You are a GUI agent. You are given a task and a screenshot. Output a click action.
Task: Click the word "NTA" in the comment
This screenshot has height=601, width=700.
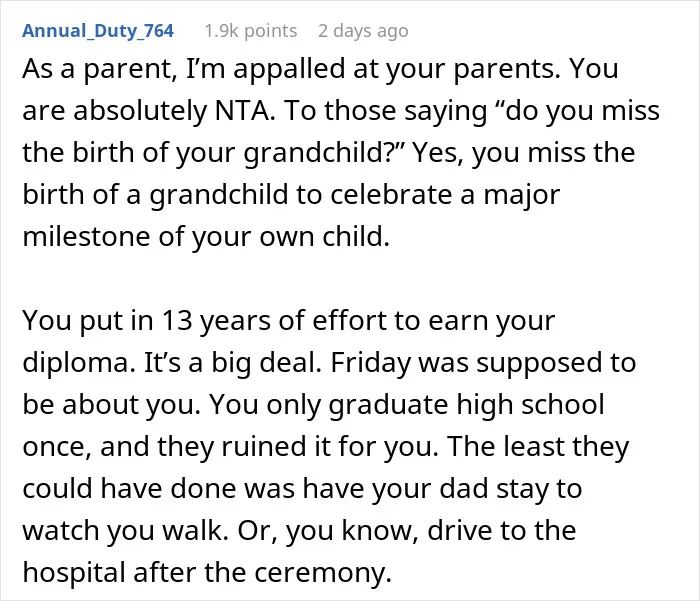[x=244, y=110]
